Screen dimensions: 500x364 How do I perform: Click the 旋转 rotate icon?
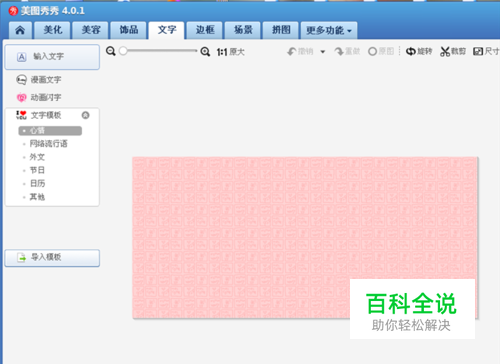coord(411,52)
